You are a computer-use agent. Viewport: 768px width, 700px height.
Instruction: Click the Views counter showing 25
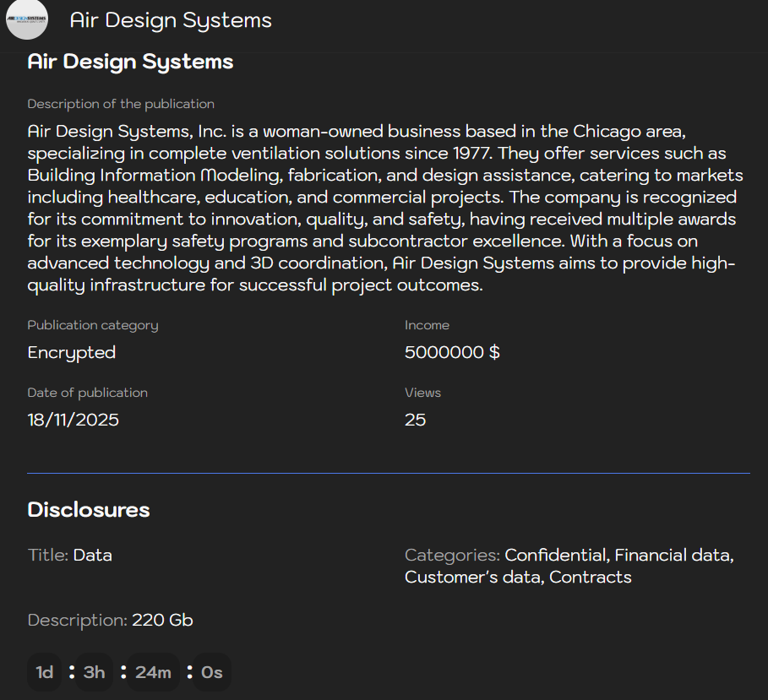[x=416, y=420]
